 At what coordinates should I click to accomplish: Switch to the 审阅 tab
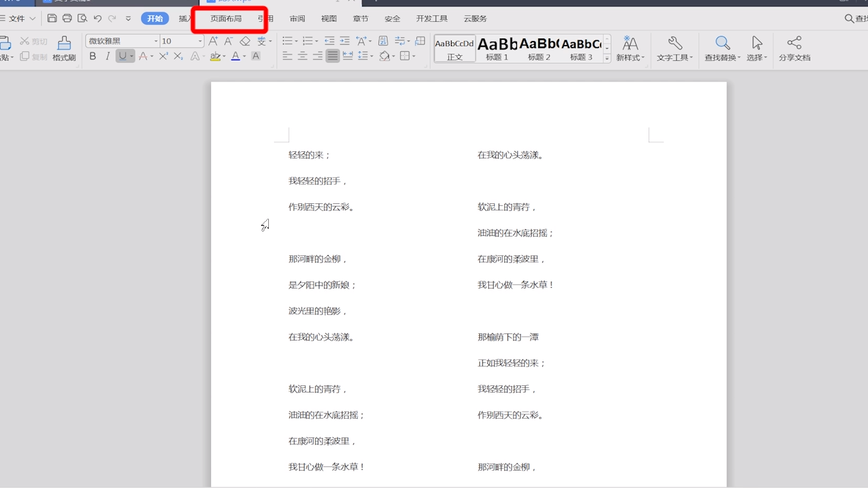297,19
